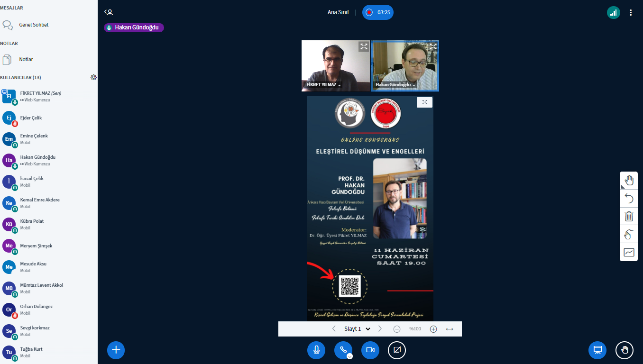The image size is (643, 364).
Task: Select user Kemal Emre Akdere
Action: tap(49, 203)
